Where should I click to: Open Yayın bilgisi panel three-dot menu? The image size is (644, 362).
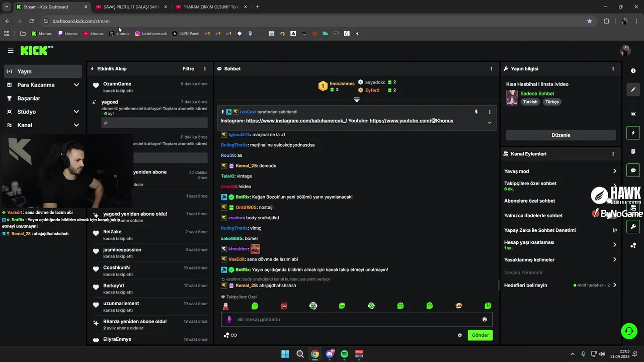tap(613, 69)
